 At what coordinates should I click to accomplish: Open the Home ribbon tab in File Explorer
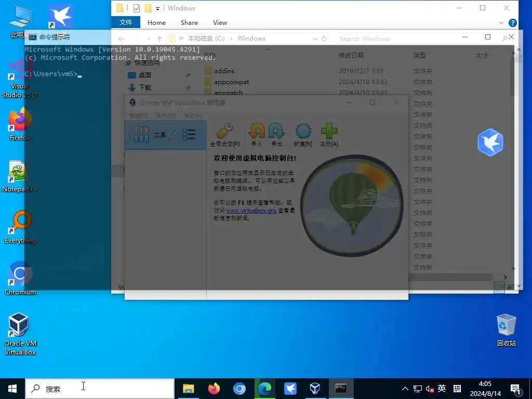(x=157, y=23)
